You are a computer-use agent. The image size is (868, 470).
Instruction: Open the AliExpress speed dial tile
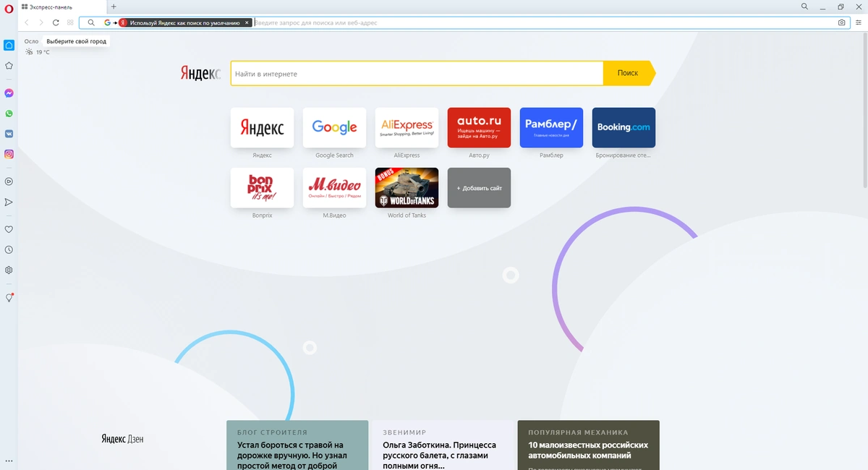click(x=407, y=128)
